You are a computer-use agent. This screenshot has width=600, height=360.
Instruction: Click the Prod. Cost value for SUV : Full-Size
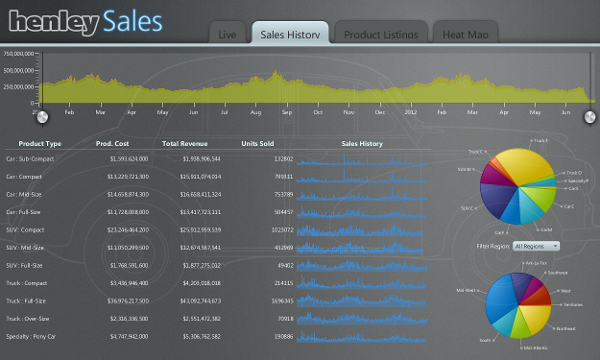pyautogui.click(x=129, y=266)
